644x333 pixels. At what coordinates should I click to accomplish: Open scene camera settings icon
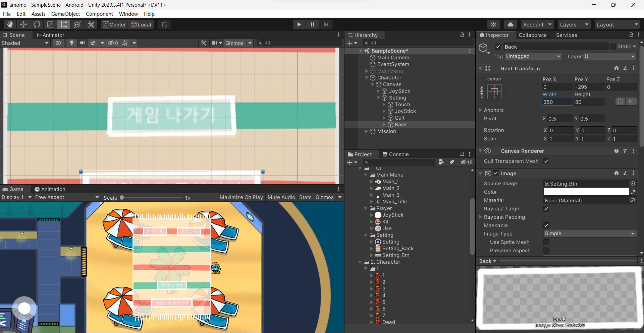(x=214, y=43)
